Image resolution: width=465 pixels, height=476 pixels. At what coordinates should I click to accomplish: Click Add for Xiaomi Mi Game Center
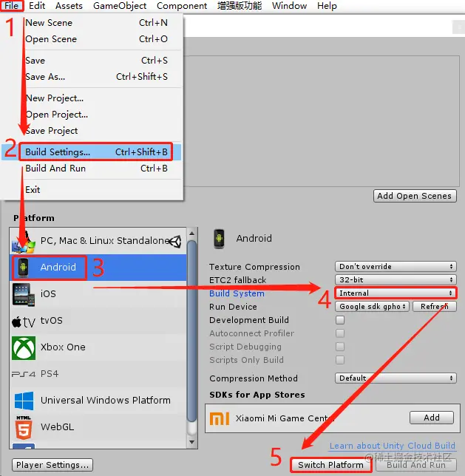pos(432,418)
